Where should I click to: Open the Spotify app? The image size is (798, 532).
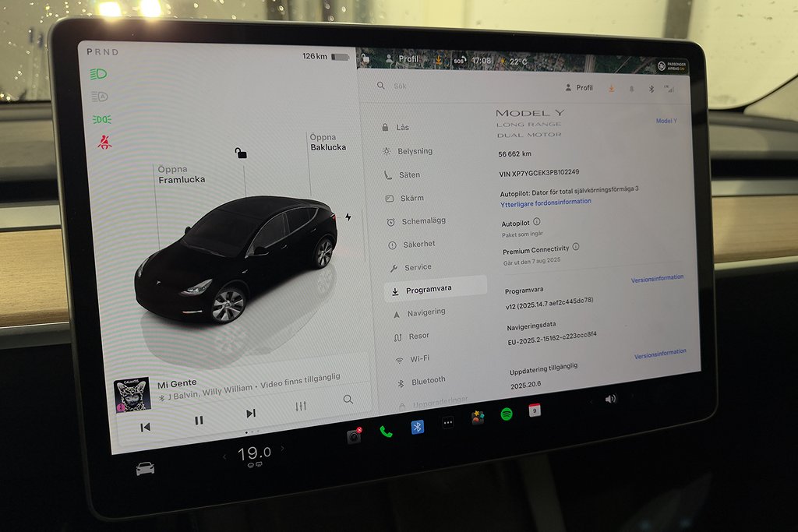tap(507, 414)
